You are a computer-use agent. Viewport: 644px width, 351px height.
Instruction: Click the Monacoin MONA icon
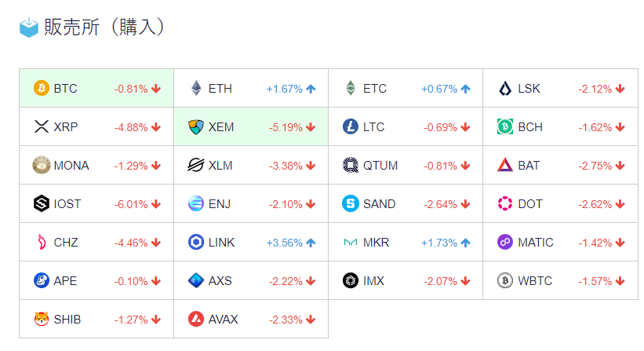pyautogui.click(x=42, y=166)
